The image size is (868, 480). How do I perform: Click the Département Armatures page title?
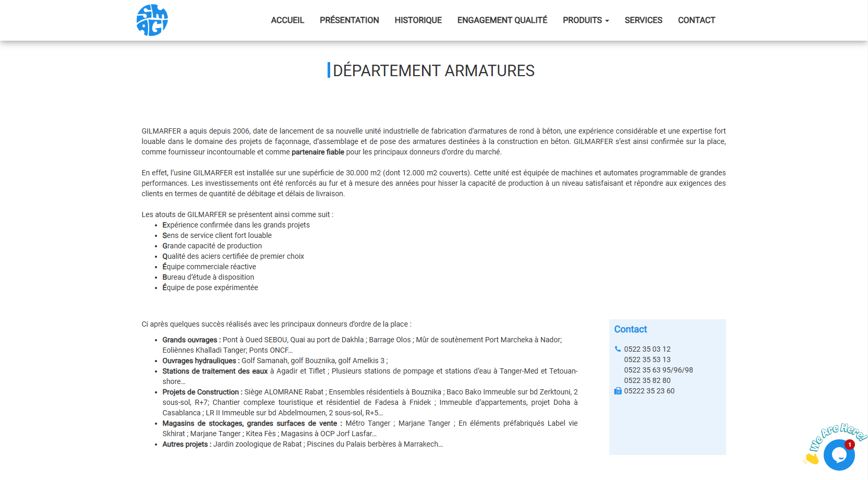(x=433, y=70)
